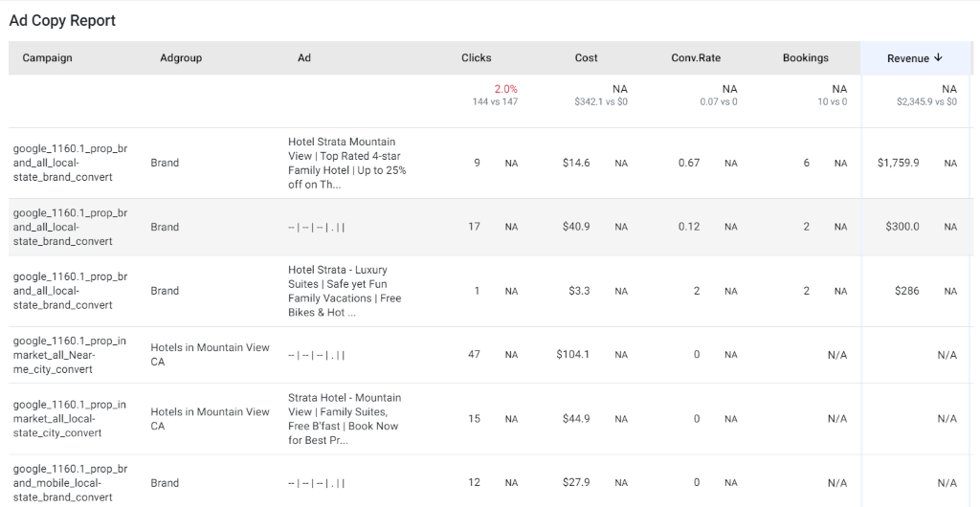The width and height of the screenshot is (980, 507).
Task: Sort table by Cost column
Action: 587,58
